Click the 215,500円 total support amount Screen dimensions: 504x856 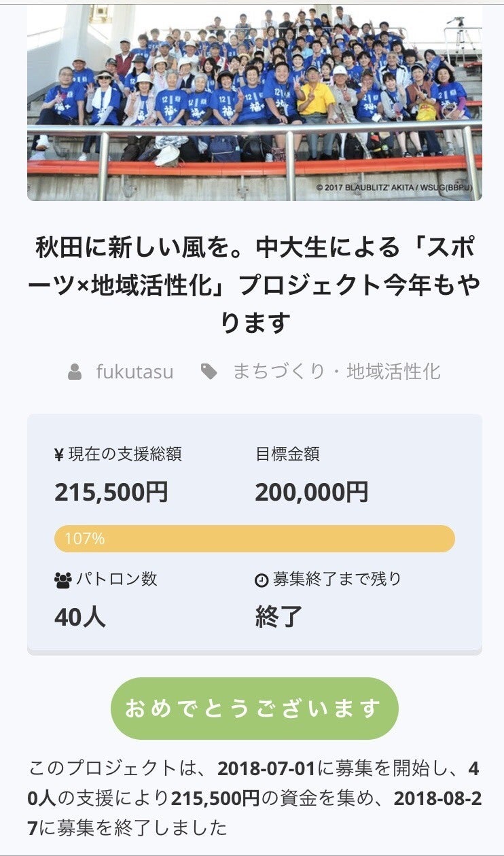tap(111, 492)
